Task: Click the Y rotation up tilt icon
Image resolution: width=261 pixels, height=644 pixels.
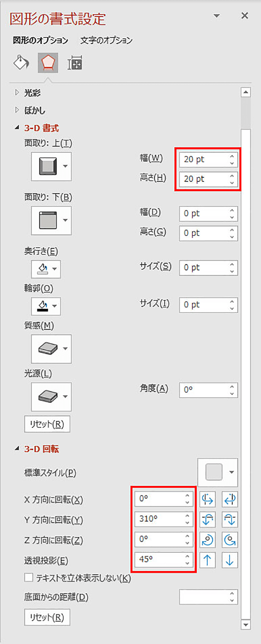Action: tap(207, 519)
